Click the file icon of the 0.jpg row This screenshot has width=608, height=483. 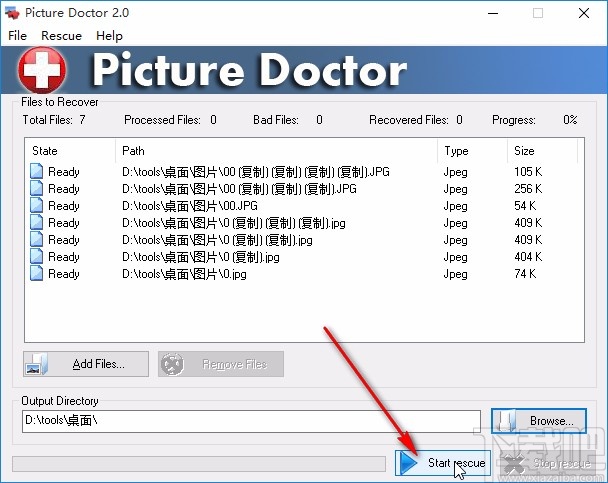(x=36, y=274)
